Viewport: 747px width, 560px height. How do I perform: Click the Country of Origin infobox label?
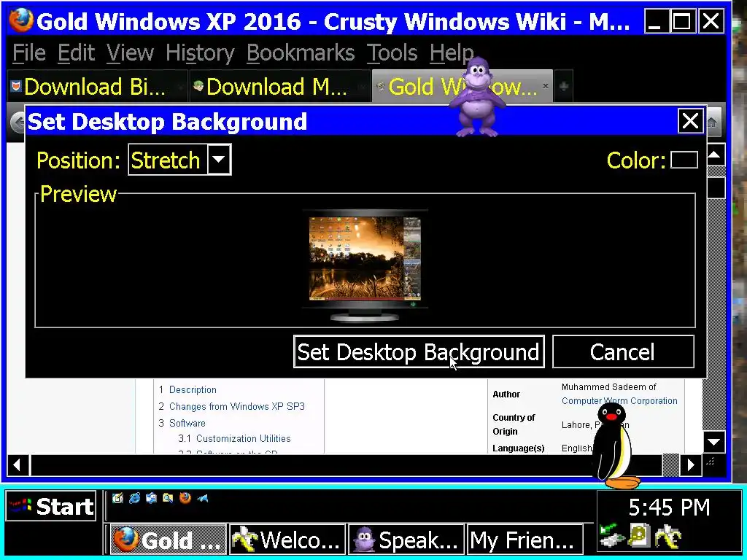tap(514, 424)
